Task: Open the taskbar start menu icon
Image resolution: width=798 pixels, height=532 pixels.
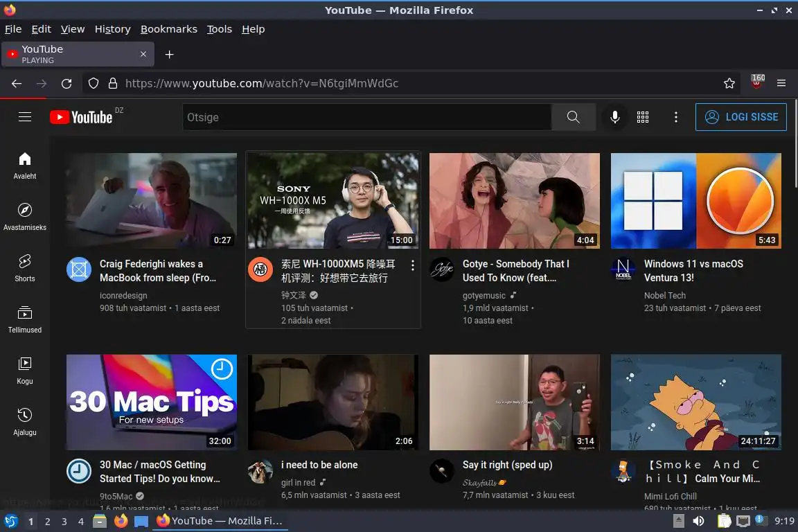Action: 10,521
